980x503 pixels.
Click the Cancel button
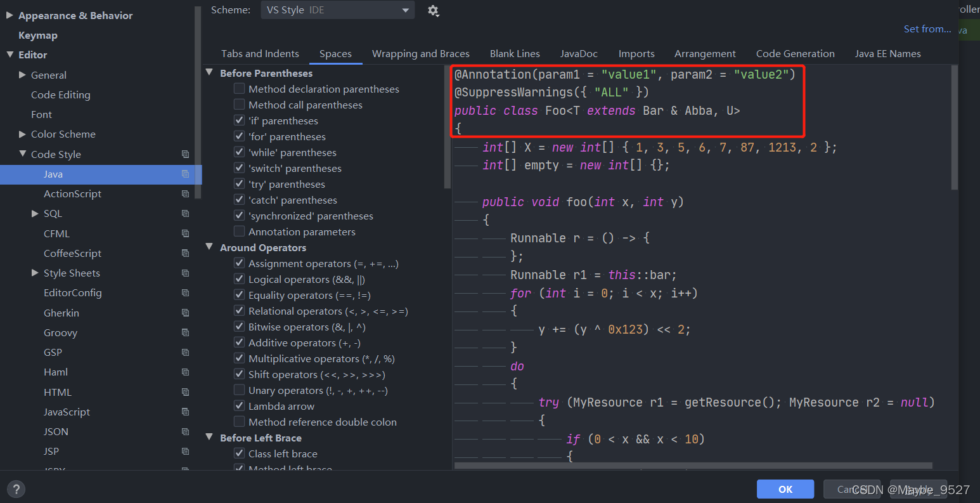(x=852, y=489)
